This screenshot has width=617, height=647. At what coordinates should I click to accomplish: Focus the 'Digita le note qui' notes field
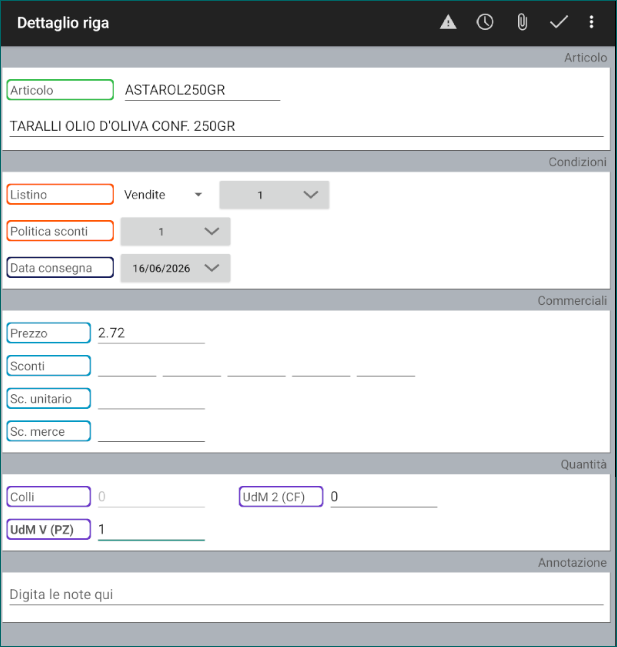[306, 594]
